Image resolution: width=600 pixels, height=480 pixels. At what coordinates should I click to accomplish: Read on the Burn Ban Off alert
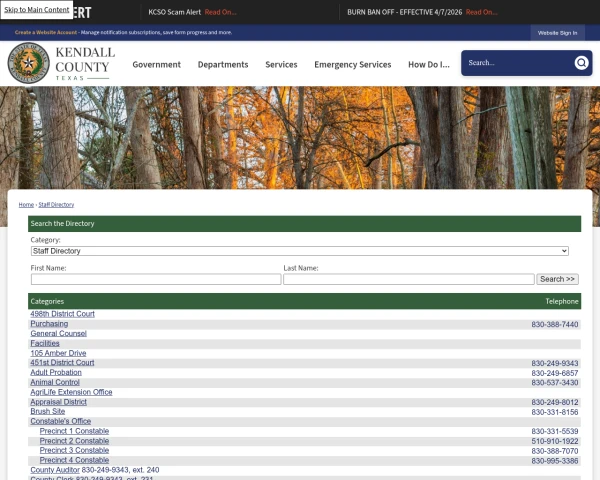[481, 12]
